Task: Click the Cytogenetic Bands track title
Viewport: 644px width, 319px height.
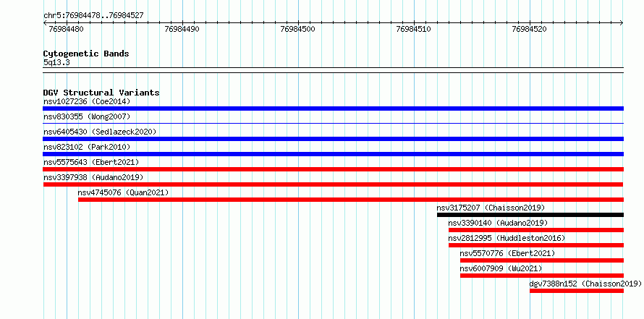Action: 86,54
